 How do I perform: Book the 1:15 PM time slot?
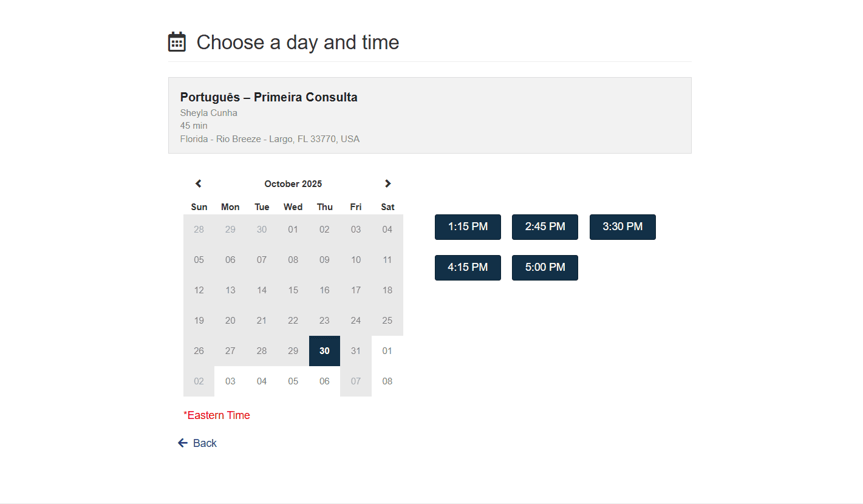[x=468, y=227]
